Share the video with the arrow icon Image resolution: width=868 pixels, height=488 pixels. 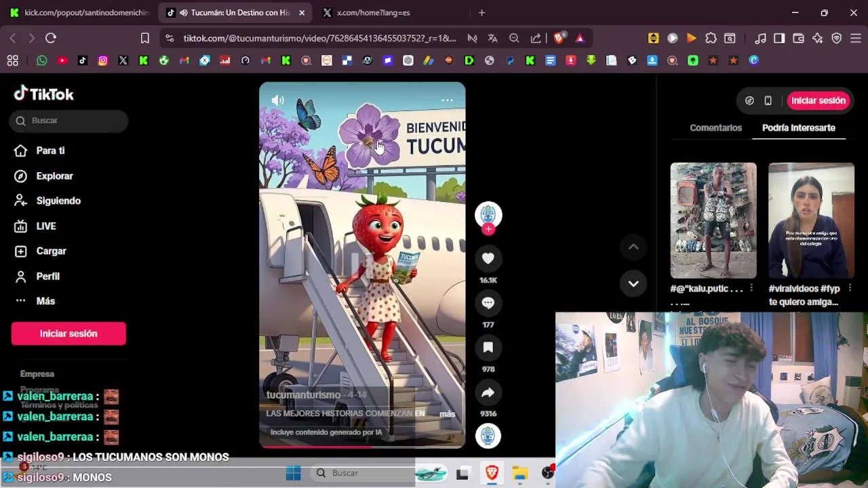pyautogui.click(x=488, y=392)
